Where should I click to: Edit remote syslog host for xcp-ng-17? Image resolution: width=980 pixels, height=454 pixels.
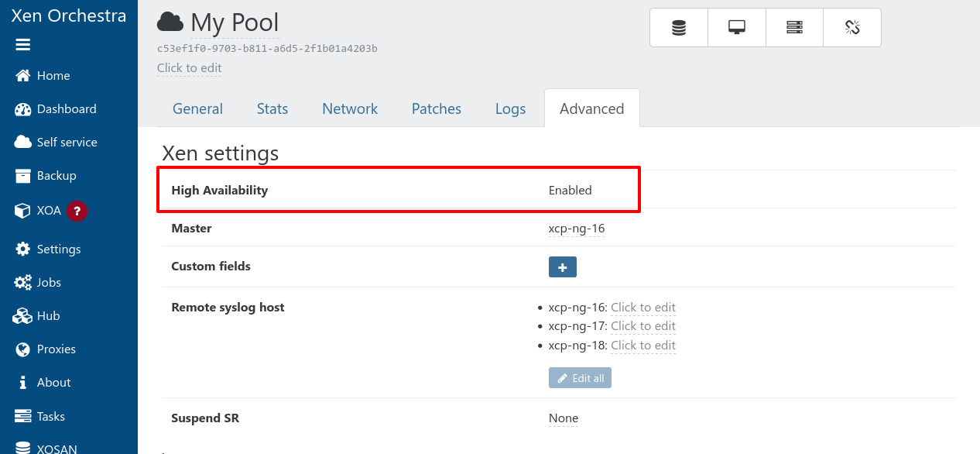(x=642, y=326)
